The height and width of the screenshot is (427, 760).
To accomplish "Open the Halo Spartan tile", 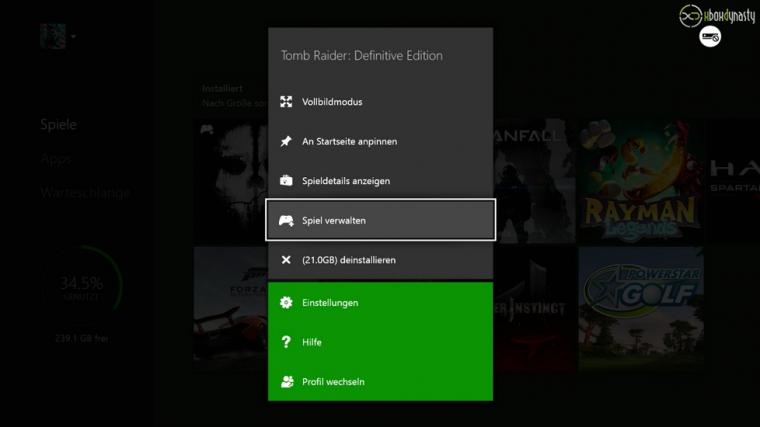I will point(733,181).
